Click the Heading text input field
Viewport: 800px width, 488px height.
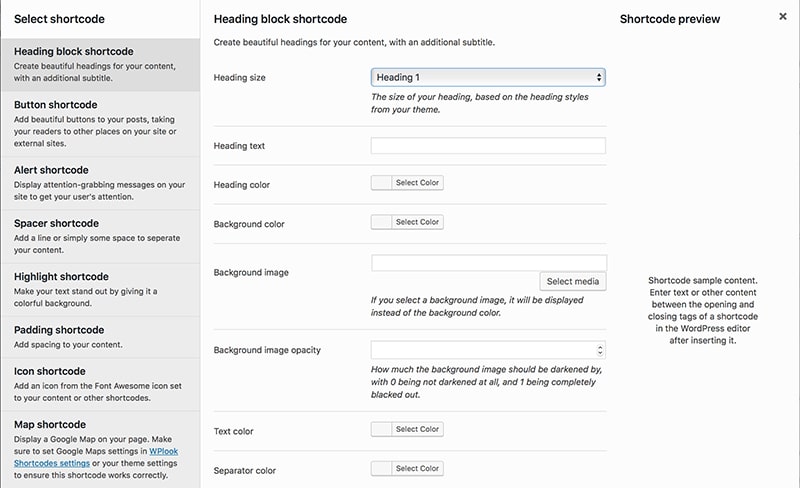tap(488, 145)
